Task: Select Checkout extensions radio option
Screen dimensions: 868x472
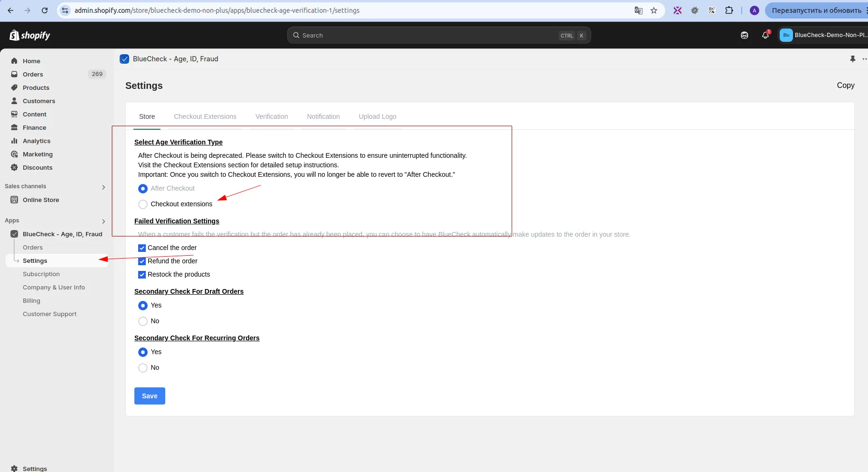Action: click(143, 204)
